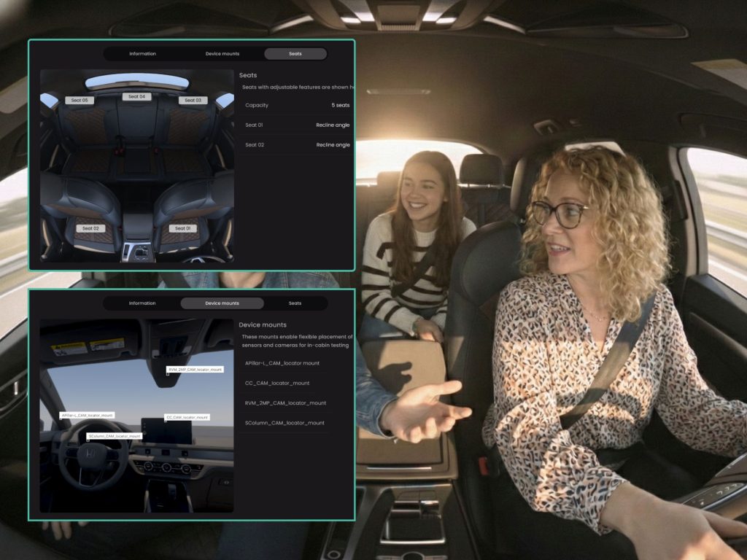The image size is (747, 560).
Task: Select the Seat 03 label in the cabin view
Action: [193, 101]
